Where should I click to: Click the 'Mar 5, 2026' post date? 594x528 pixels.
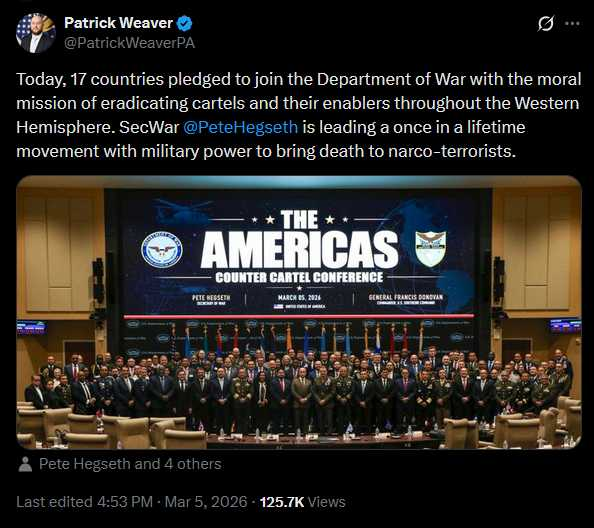(206, 502)
